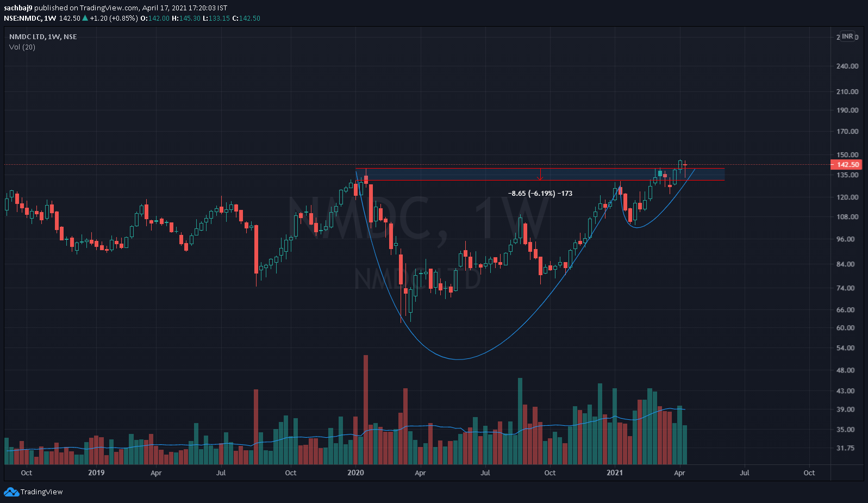Image resolution: width=868 pixels, height=503 pixels.
Task: Click the 150.00 price axis label
Action: pos(847,154)
